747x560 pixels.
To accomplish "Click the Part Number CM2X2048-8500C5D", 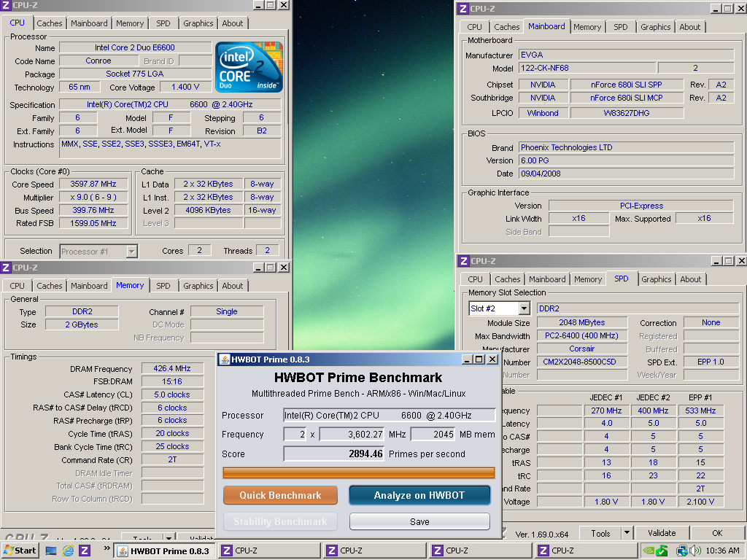I will tap(581, 362).
